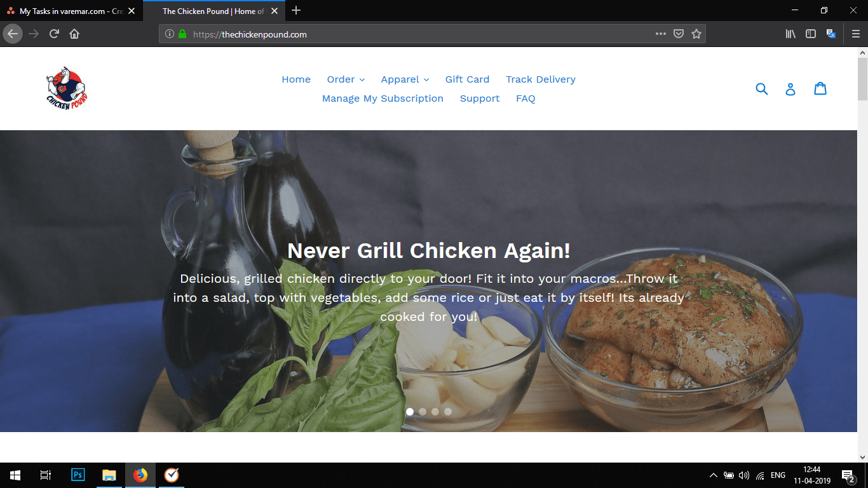Open the browser home page icon
This screenshot has height=488, width=868.
(x=74, y=34)
